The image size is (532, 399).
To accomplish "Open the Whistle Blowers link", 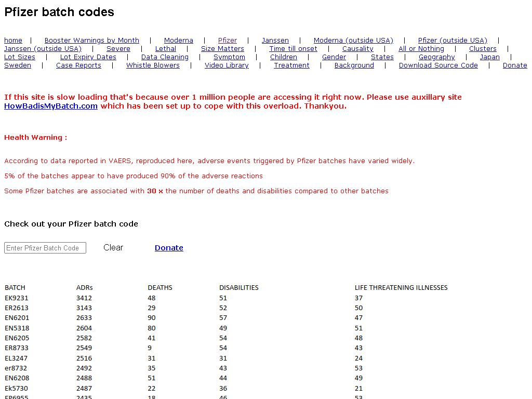I will 153,65.
